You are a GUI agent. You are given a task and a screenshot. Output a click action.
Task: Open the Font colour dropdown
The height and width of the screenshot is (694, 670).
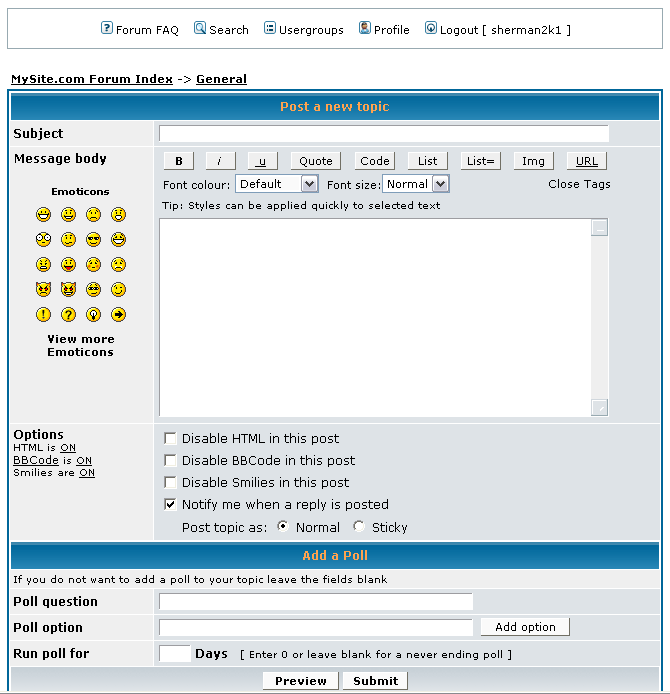point(309,184)
